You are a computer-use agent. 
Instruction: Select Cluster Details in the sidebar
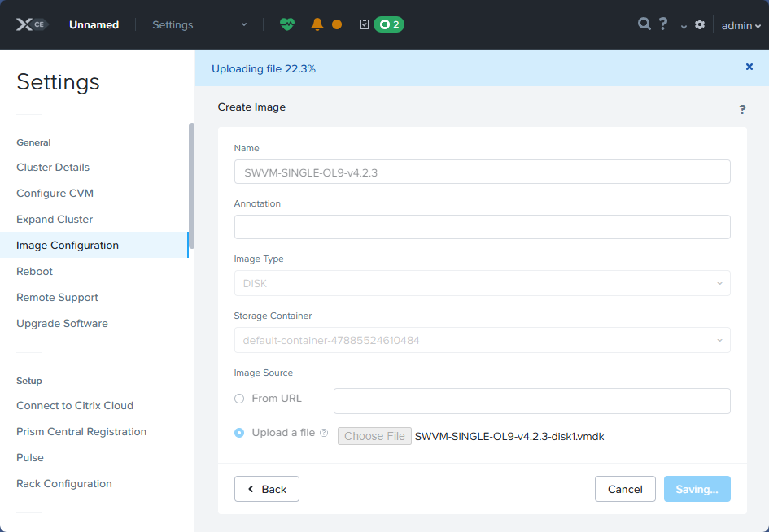click(52, 167)
